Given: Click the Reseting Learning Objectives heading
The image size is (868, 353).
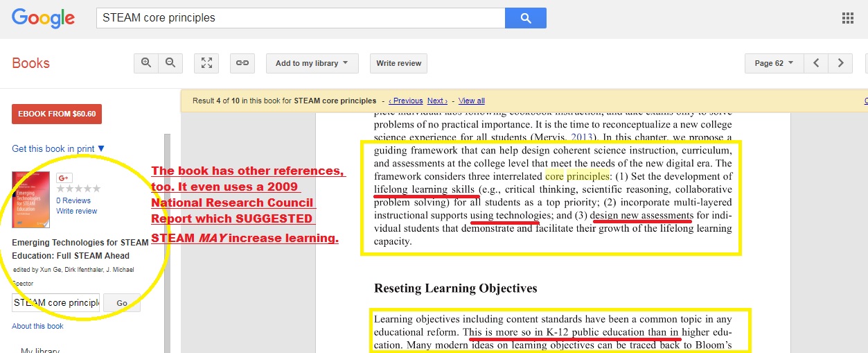Looking at the screenshot, I should (x=456, y=288).
